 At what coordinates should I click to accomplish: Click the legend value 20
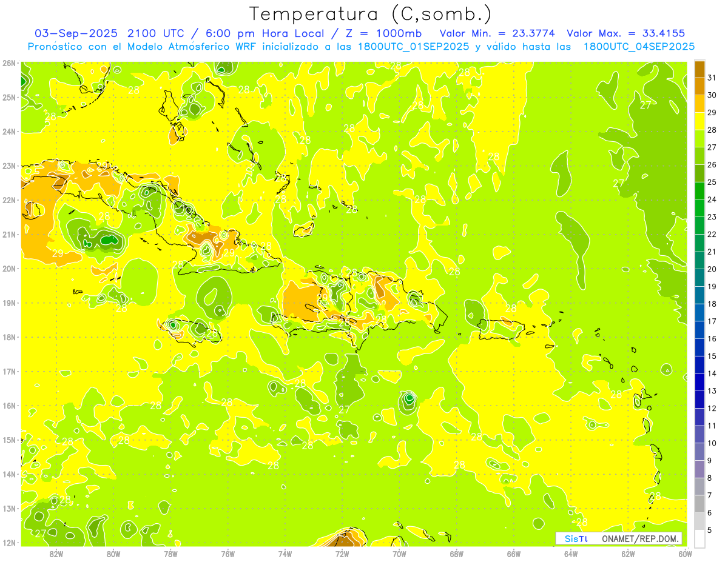pyautogui.click(x=712, y=269)
